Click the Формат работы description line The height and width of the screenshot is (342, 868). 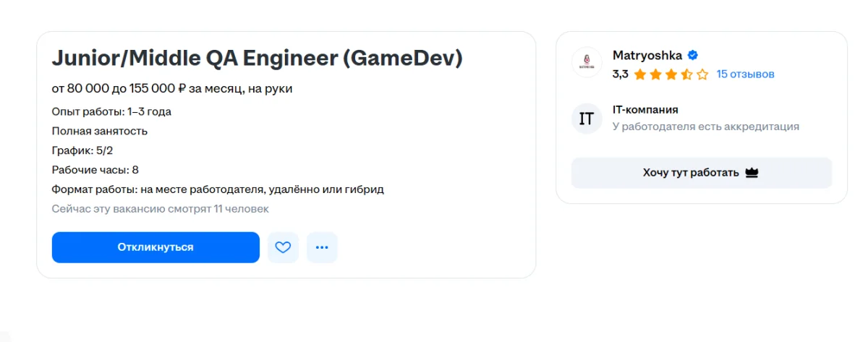point(218,189)
